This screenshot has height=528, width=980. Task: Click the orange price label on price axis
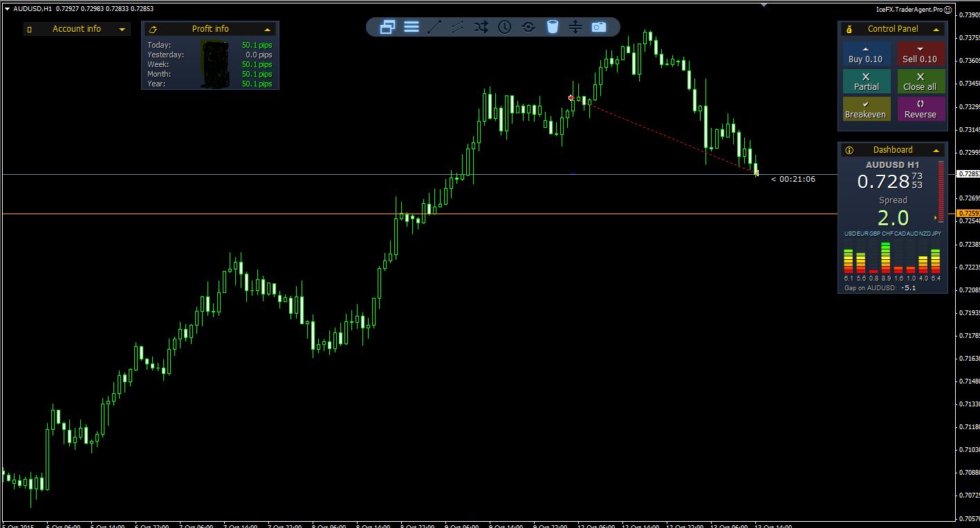(x=968, y=214)
